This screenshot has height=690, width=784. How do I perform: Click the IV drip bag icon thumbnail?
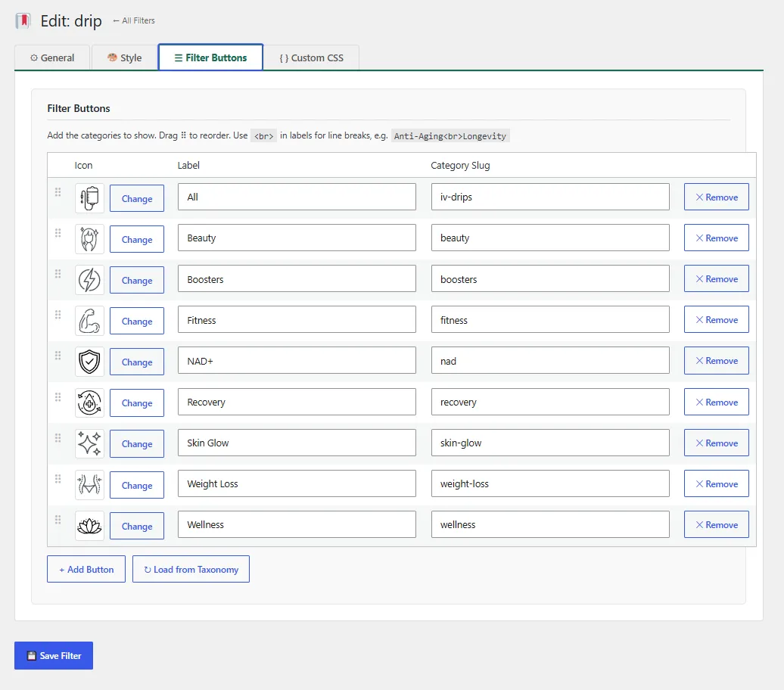89,198
